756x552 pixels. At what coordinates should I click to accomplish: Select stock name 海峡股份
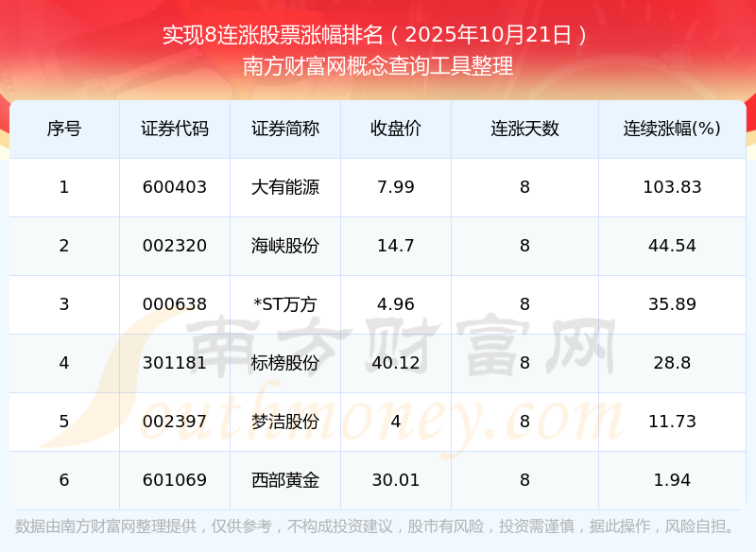click(285, 246)
